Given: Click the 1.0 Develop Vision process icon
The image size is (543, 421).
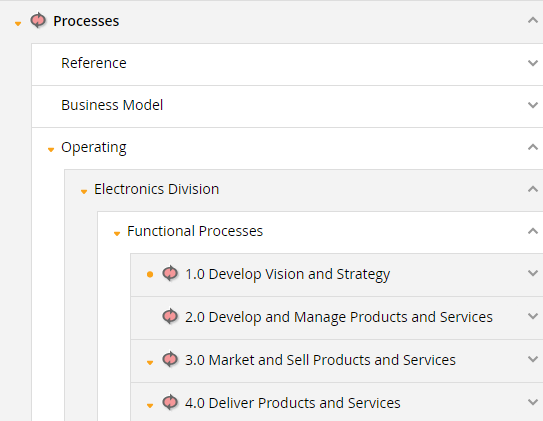Looking at the screenshot, I should click(170, 274).
